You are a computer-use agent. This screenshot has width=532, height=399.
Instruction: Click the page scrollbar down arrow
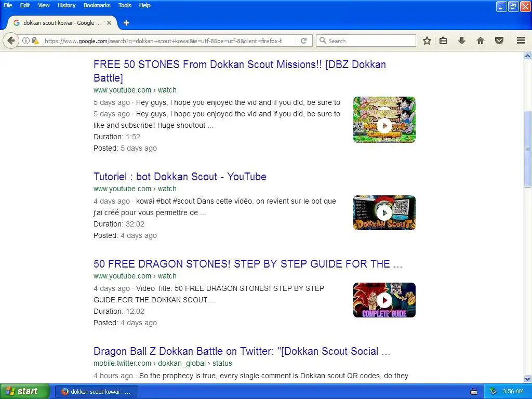click(x=528, y=379)
